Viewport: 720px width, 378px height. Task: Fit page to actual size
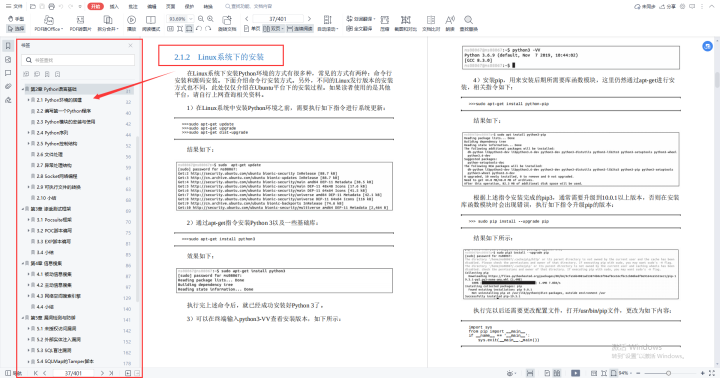click(x=170, y=28)
